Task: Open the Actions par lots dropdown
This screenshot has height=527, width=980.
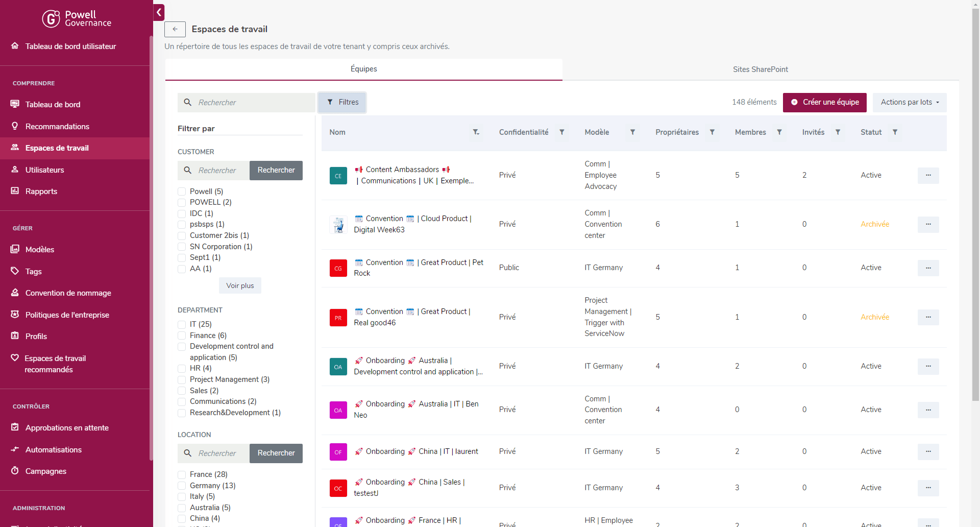Action: point(910,102)
